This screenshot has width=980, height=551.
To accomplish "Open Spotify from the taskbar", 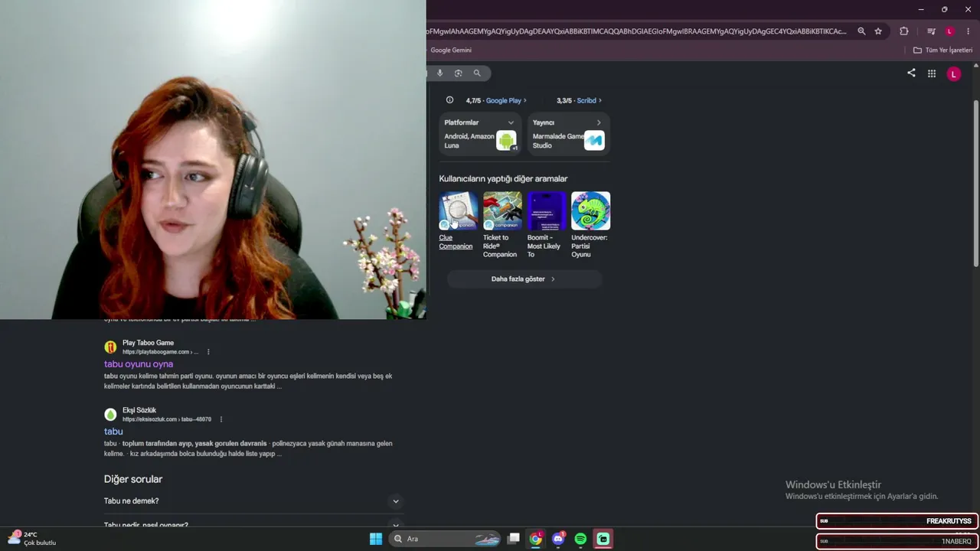I will (x=580, y=539).
